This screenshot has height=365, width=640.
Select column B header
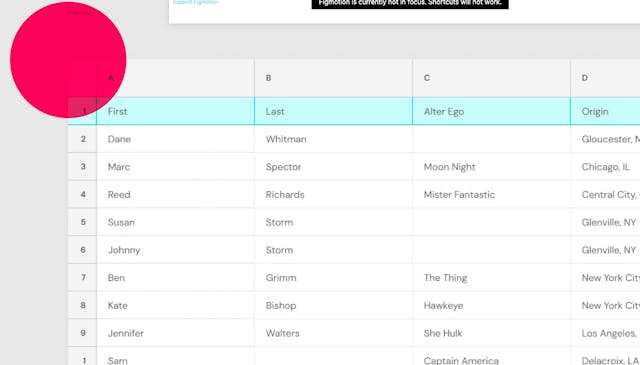333,78
